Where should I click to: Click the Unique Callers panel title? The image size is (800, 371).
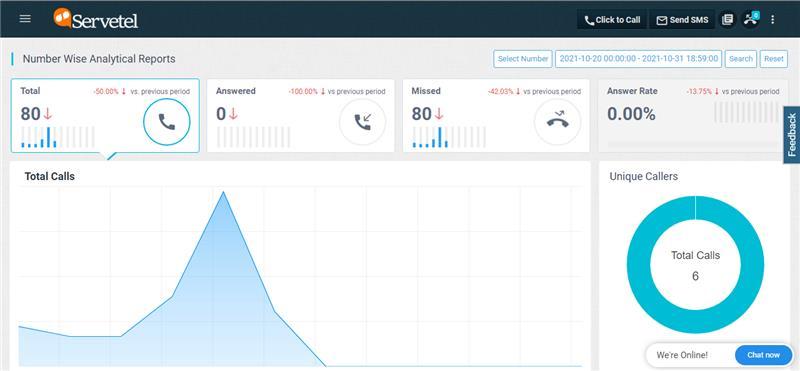pyautogui.click(x=643, y=177)
